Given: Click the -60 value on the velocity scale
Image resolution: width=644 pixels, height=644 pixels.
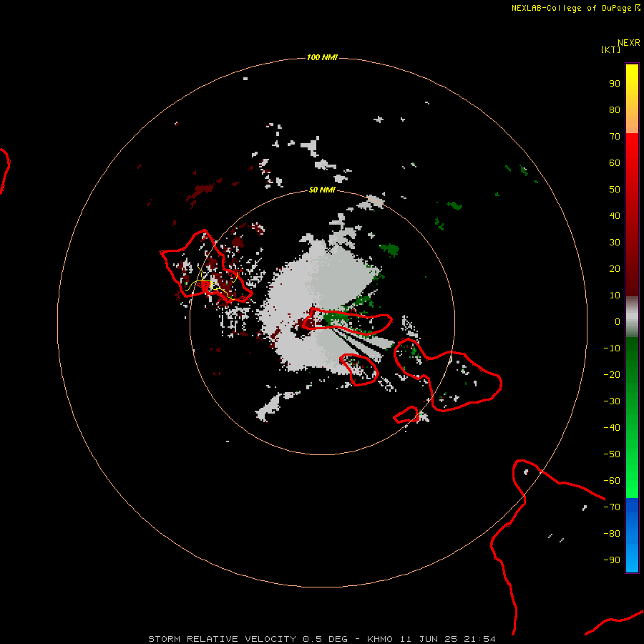Looking at the screenshot, I should coord(612,481).
